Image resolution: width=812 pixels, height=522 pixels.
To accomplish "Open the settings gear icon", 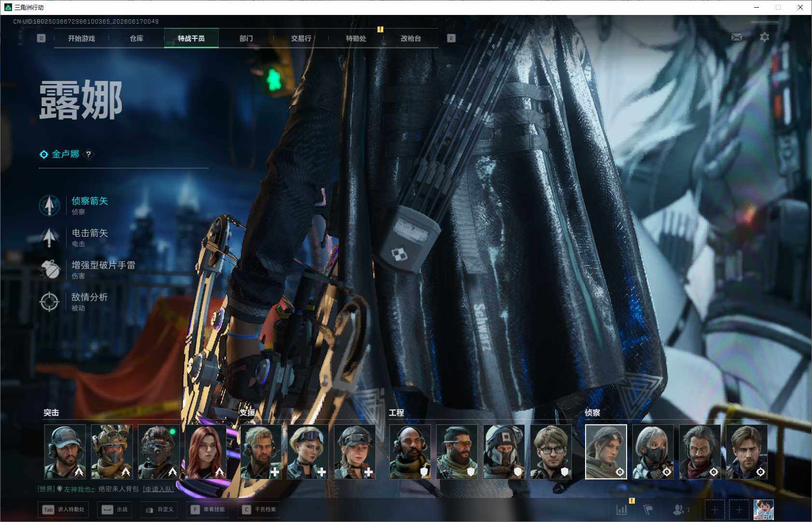I will point(765,37).
